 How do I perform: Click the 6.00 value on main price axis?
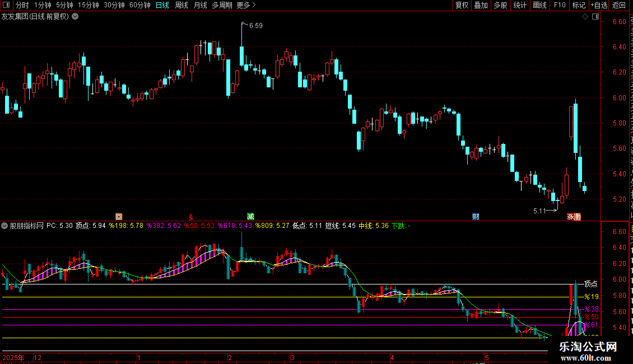(x=619, y=97)
